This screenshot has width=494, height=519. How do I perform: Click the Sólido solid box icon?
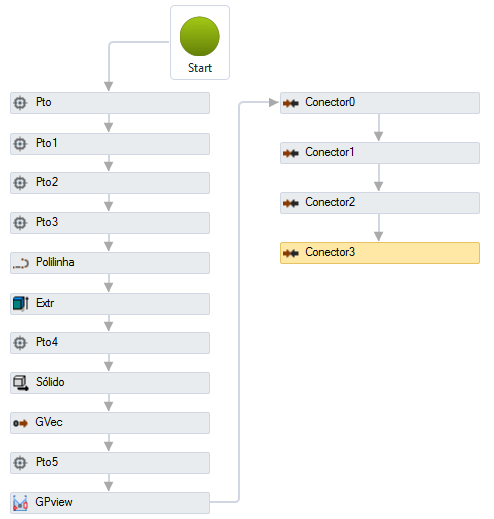pyautogui.click(x=21, y=383)
